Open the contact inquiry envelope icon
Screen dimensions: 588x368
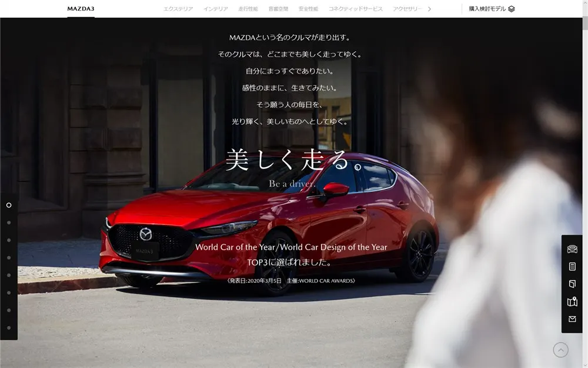coord(571,320)
